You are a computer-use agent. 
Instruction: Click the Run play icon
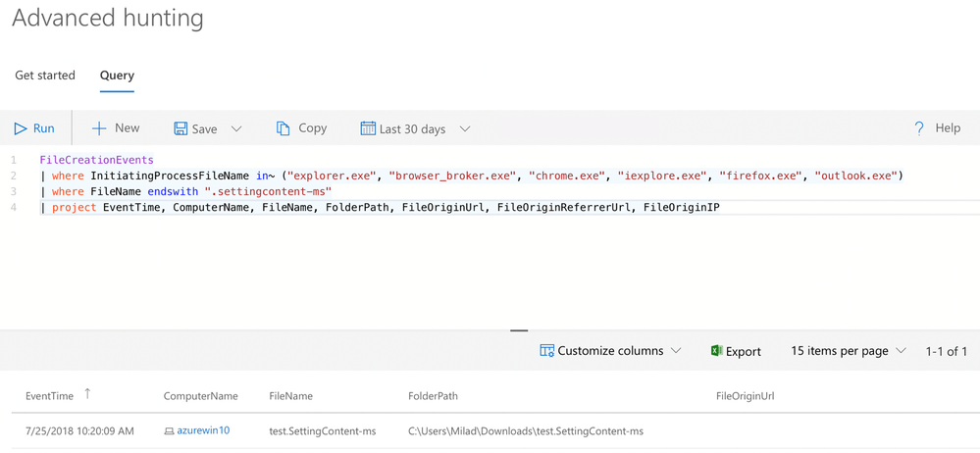point(20,128)
